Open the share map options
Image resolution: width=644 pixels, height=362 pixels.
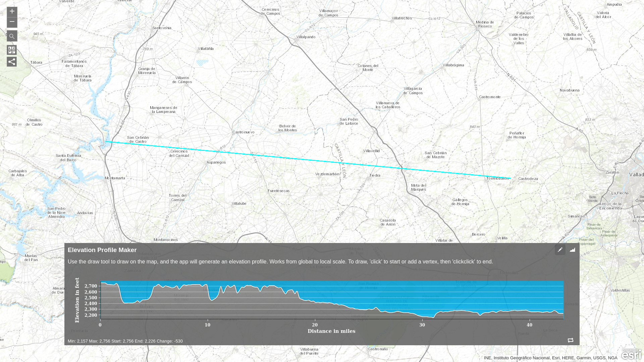click(x=12, y=62)
